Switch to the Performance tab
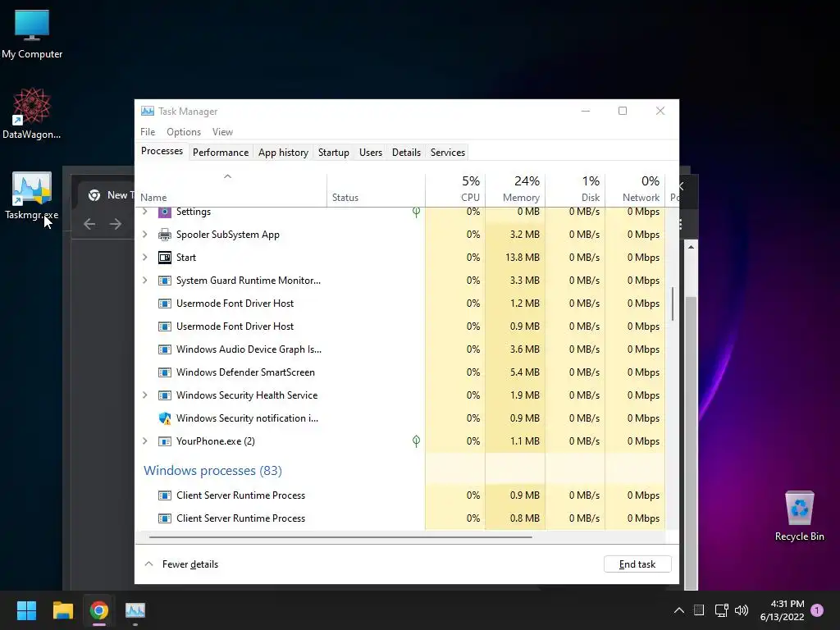The height and width of the screenshot is (630, 840). point(220,153)
